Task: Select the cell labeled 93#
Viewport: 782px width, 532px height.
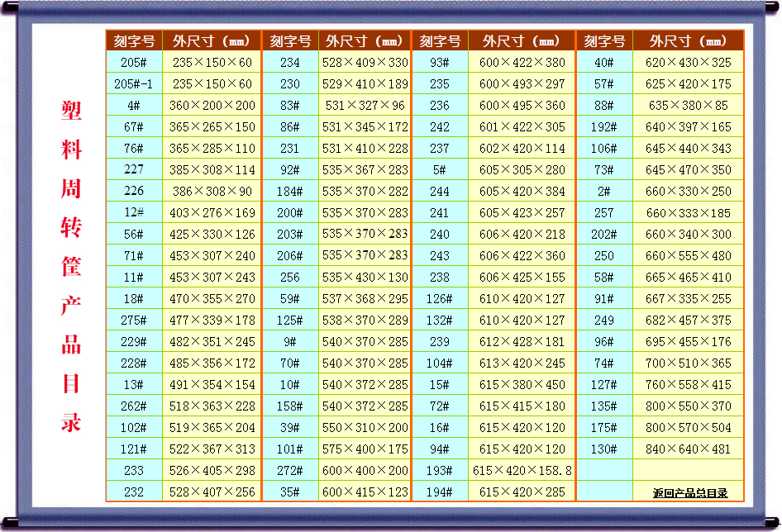Action: (x=439, y=62)
